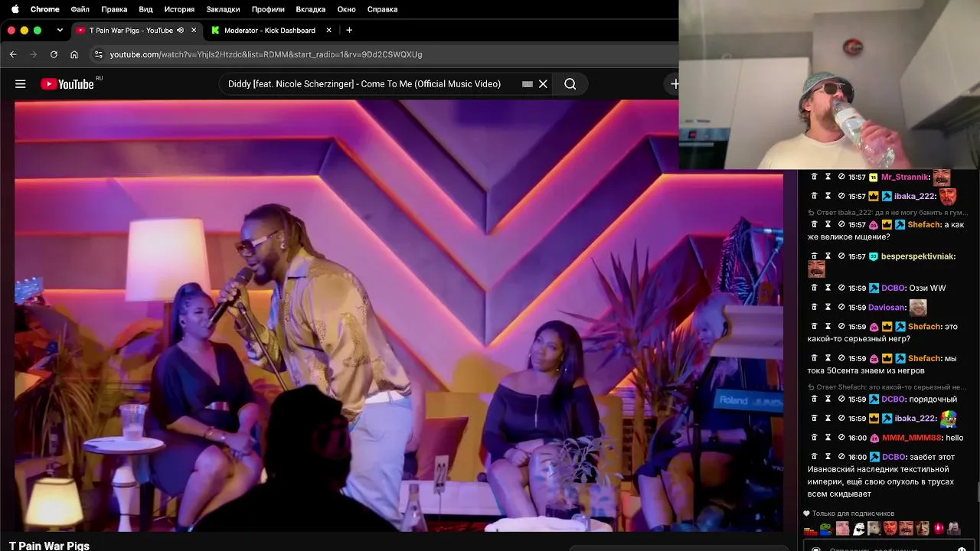Open a new Chrome tab
The width and height of the screenshot is (980, 551).
[x=349, y=30]
